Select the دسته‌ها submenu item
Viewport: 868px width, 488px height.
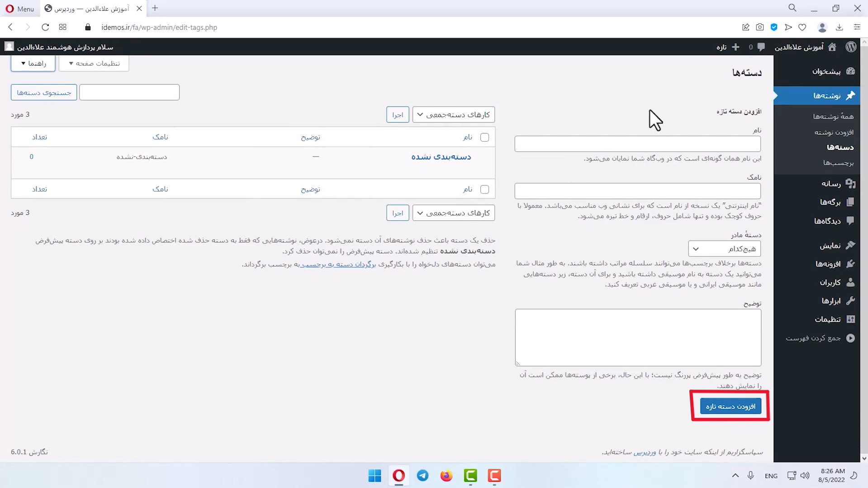coord(840,147)
